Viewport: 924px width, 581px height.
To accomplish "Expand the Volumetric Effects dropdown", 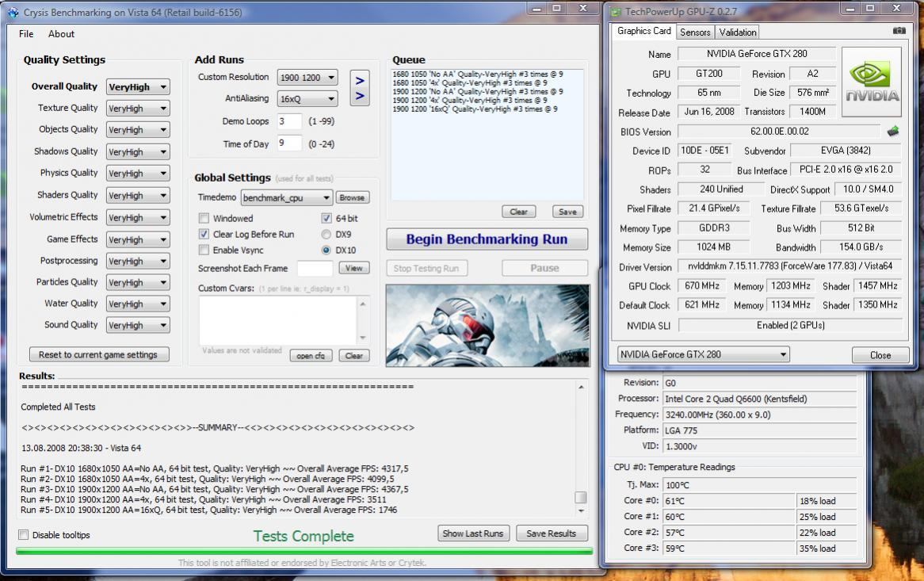I will pos(138,217).
